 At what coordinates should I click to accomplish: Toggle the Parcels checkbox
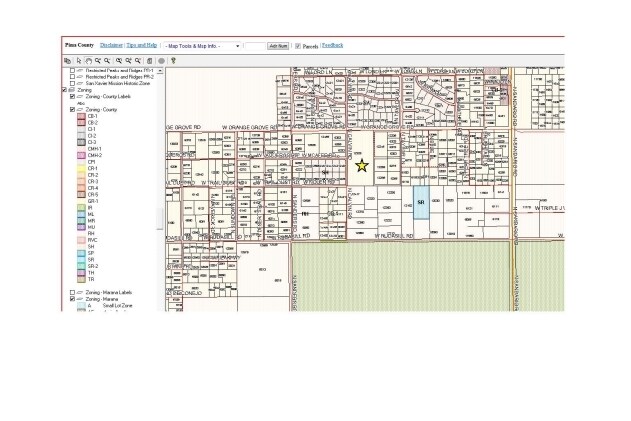298,46
